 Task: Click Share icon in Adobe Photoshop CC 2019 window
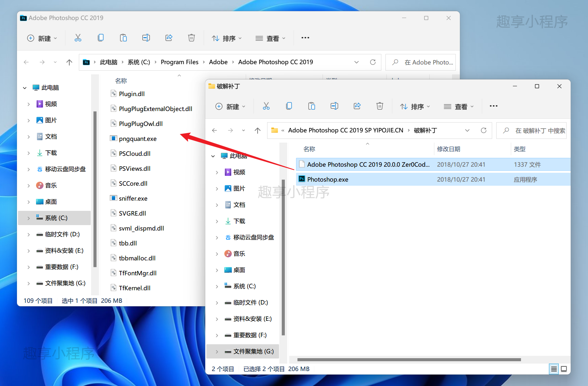(169, 38)
